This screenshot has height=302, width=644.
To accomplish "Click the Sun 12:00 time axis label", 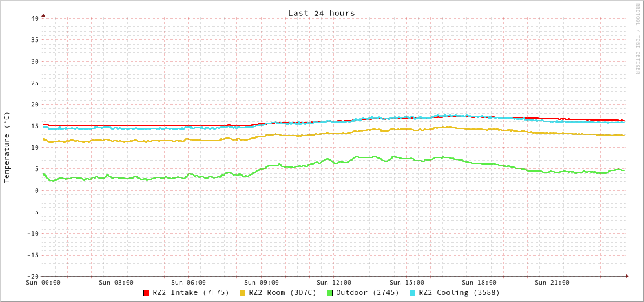I will [334, 283].
